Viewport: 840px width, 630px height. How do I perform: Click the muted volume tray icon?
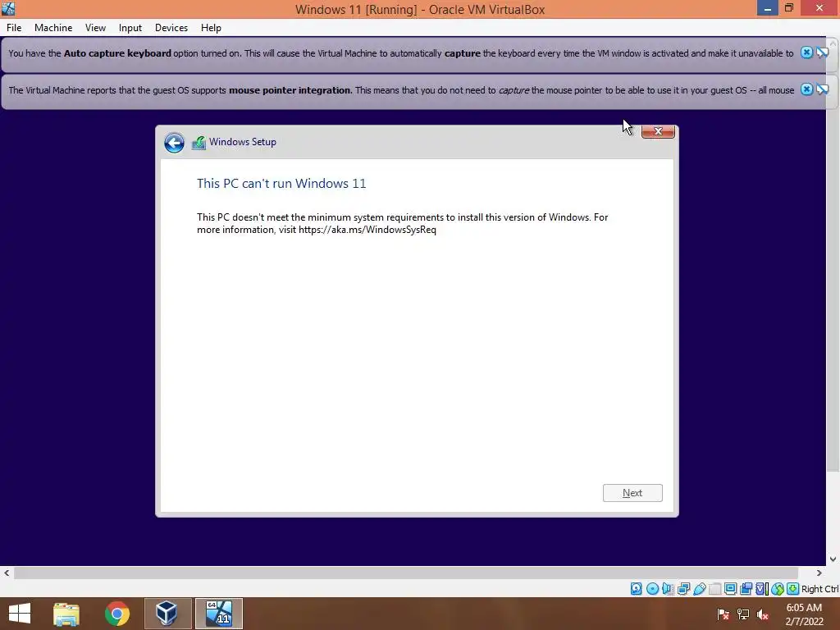click(763, 614)
